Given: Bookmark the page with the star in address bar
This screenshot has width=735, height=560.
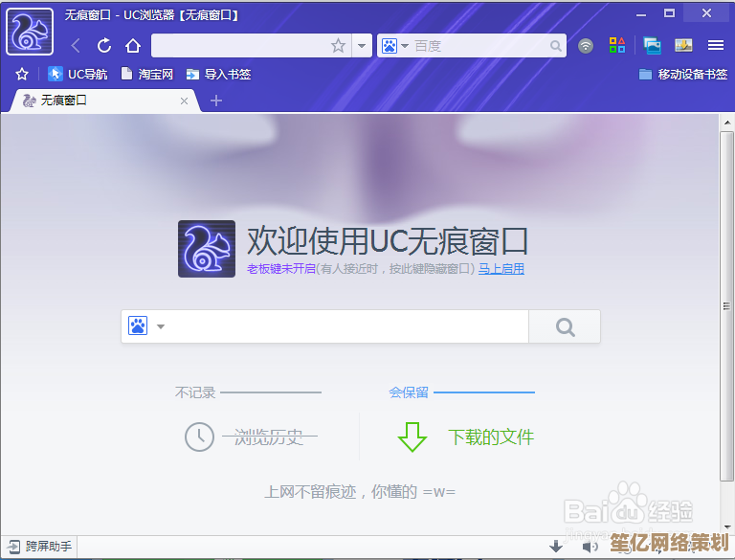Looking at the screenshot, I should 338,45.
